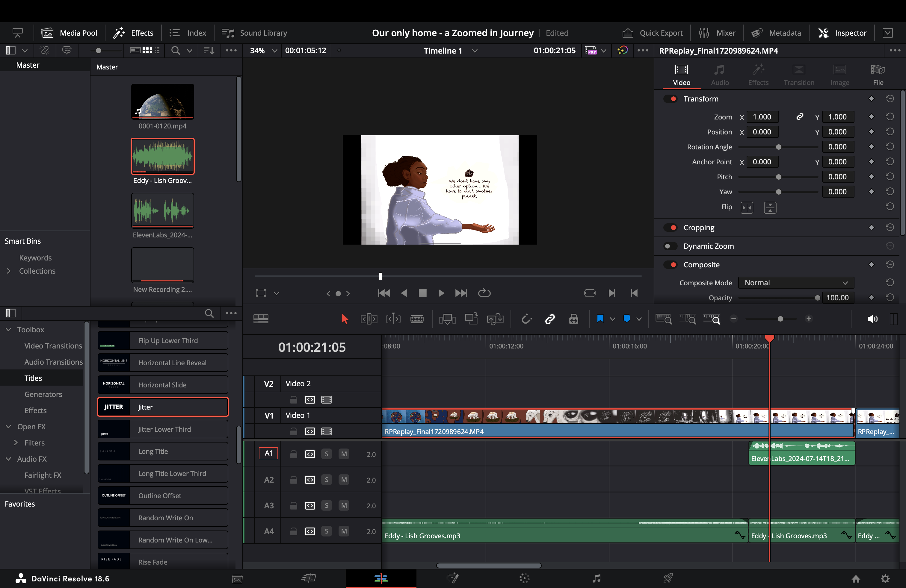Screen dimensions: 906x588
Task: Toggle loop playback icon
Action: coord(484,293)
